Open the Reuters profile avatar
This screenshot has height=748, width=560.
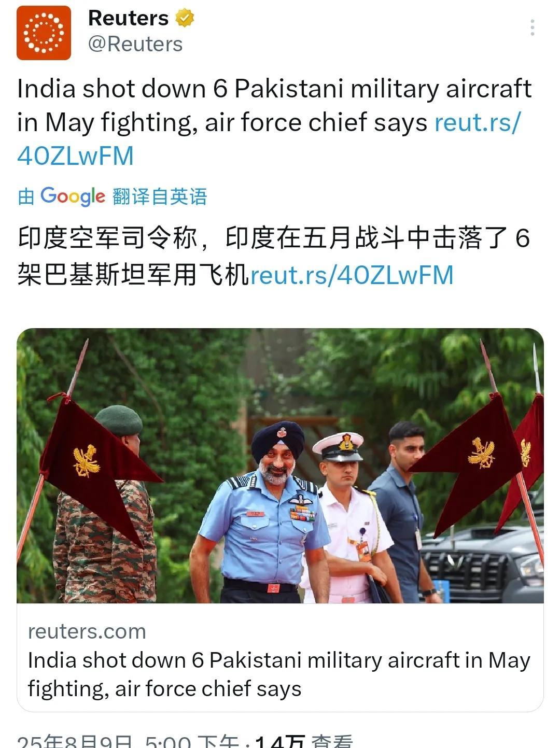point(44,33)
